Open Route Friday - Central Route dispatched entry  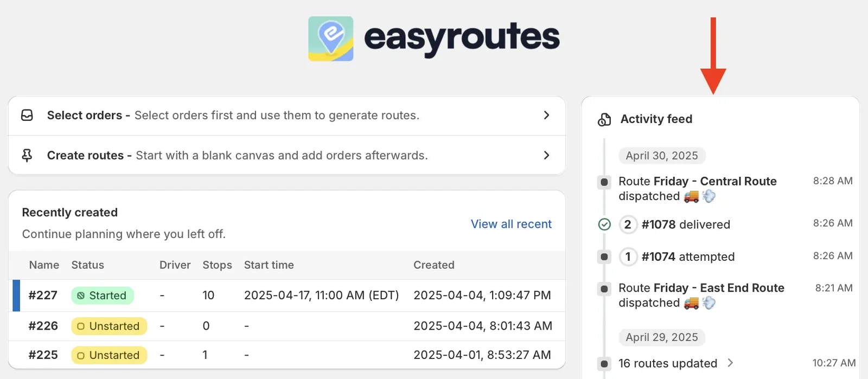(698, 189)
